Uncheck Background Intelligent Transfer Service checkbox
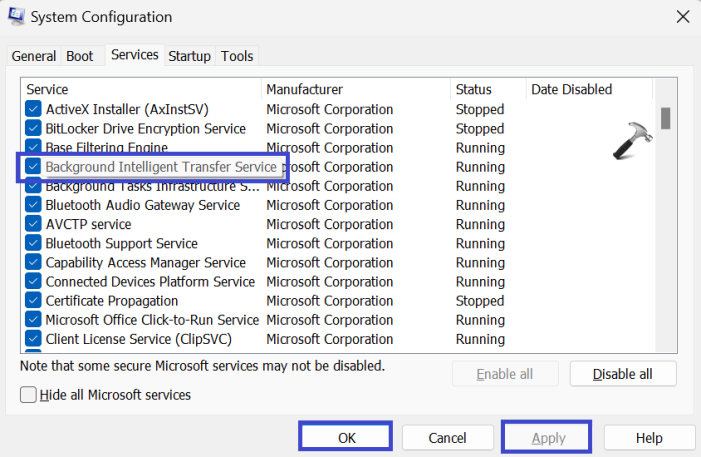The image size is (701, 457). point(34,166)
